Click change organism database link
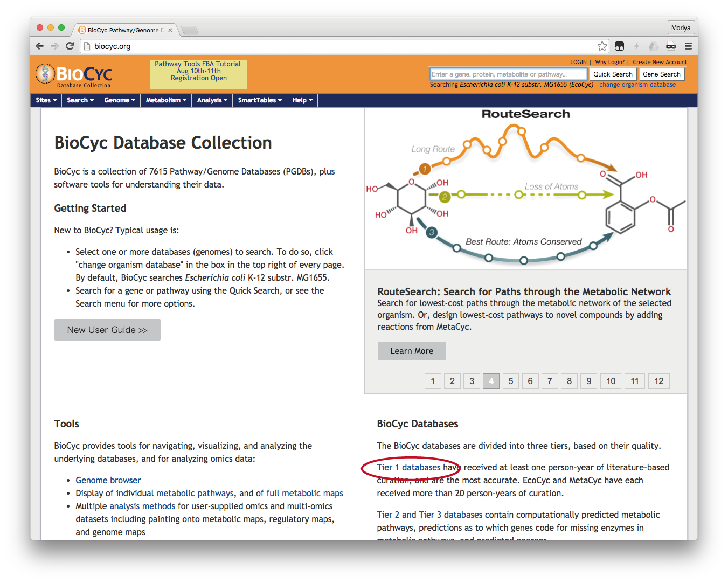Viewport: 728px width, 583px height. coord(637,85)
